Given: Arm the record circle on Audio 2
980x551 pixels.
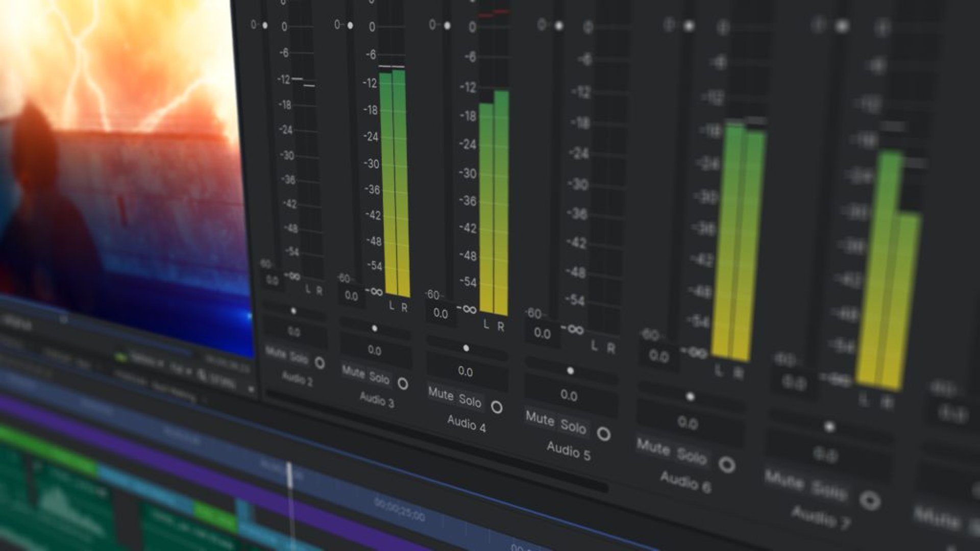Looking at the screenshot, I should (320, 363).
